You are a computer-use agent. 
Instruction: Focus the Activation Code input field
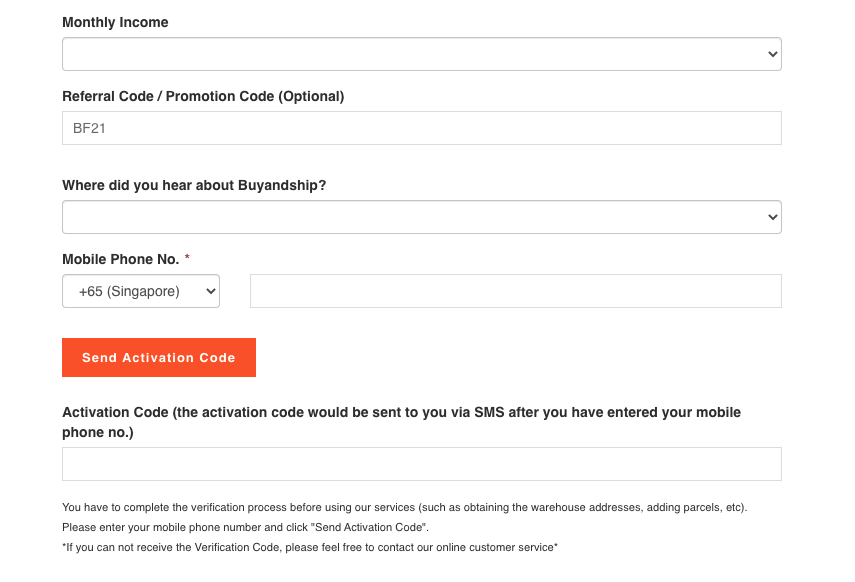[422, 464]
